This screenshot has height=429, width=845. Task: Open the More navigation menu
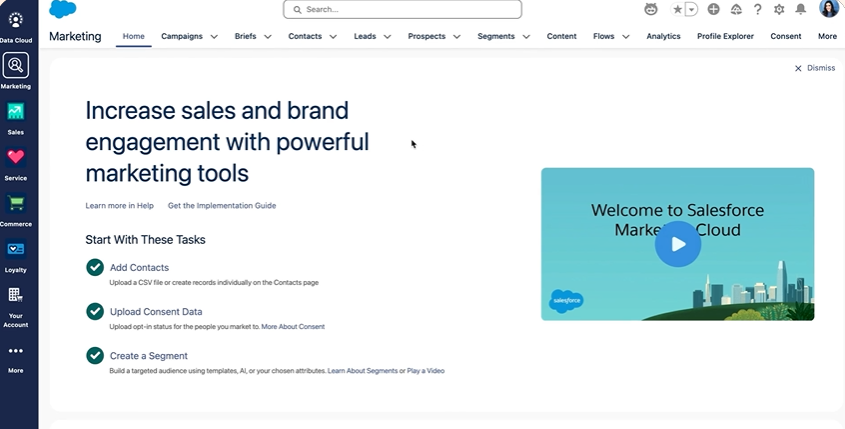coord(827,36)
